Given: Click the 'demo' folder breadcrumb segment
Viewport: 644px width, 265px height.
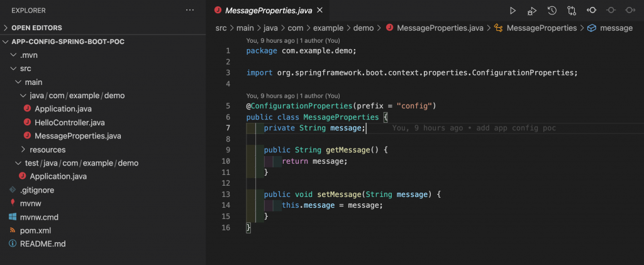Looking at the screenshot, I should pos(365,28).
